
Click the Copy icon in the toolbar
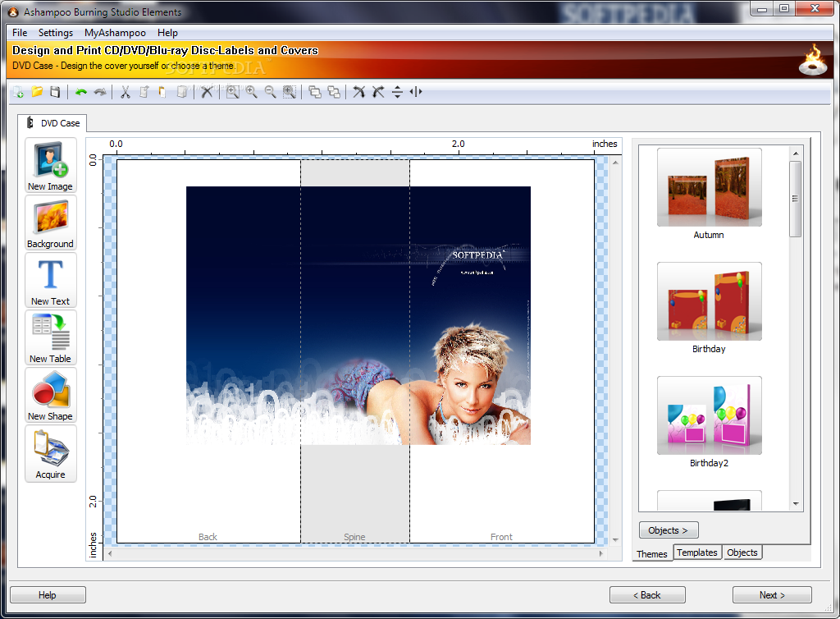pyautogui.click(x=144, y=92)
